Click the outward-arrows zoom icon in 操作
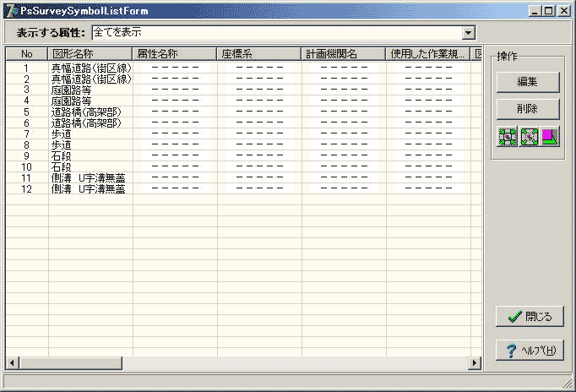 tap(529, 137)
